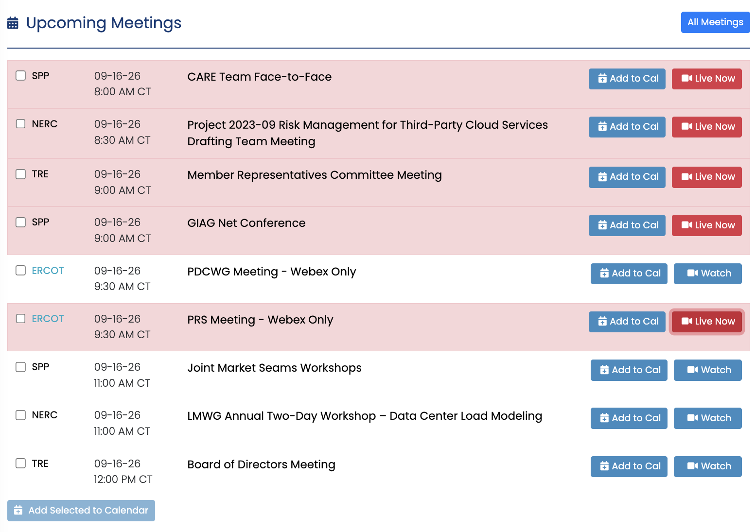Image resolution: width=756 pixels, height=532 pixels.
Task: Check the LMWG Annual Two-Day Workshop row
Action: pyautogui.click(x=20, y=415)
